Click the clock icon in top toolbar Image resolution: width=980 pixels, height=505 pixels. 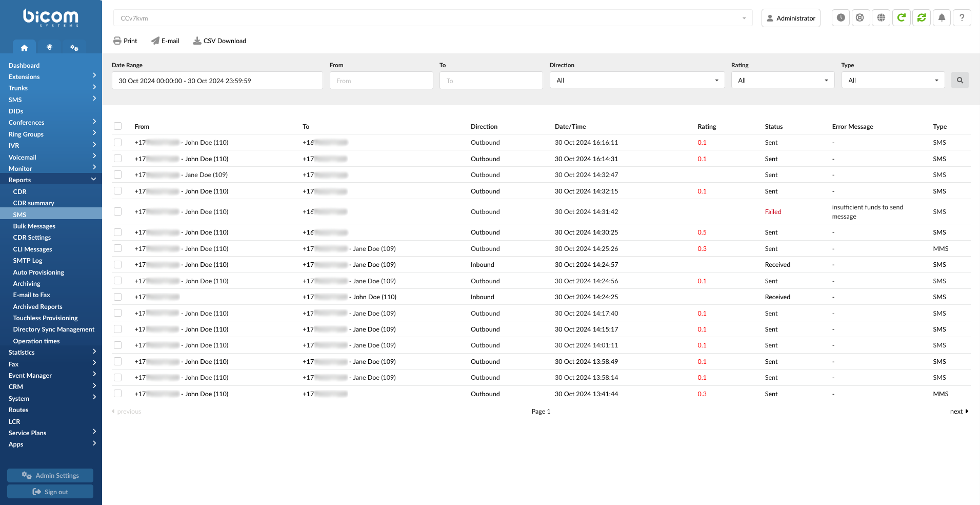point(841,18)
